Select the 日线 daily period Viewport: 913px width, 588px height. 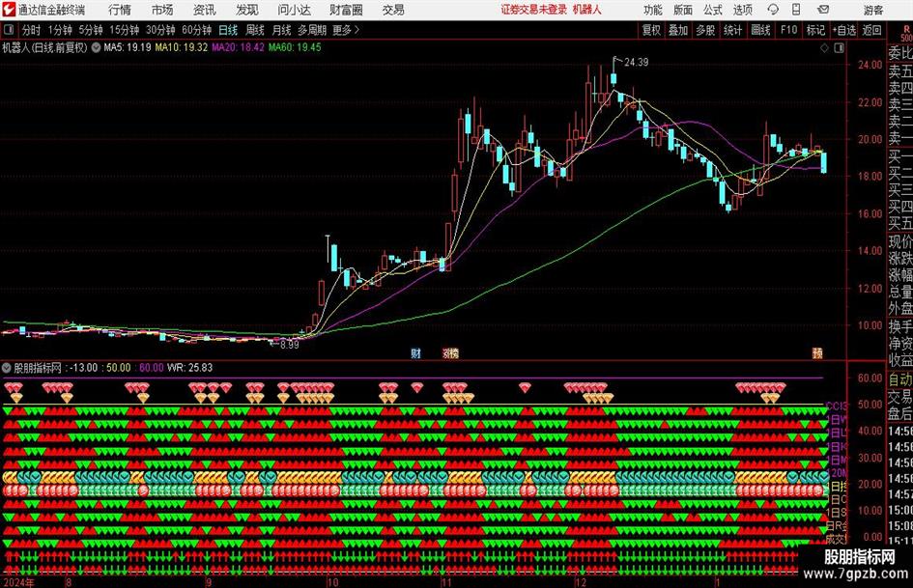(x=228, y=30)
